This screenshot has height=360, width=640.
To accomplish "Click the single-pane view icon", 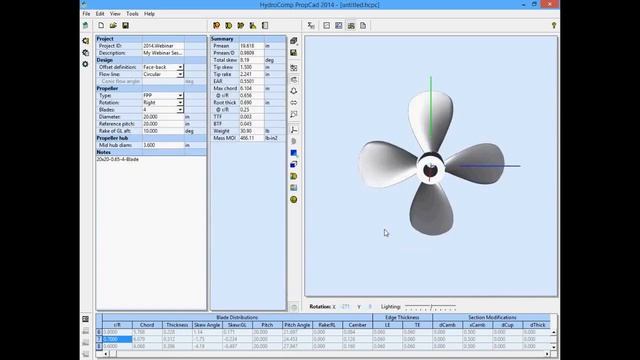I will [327, 25].
